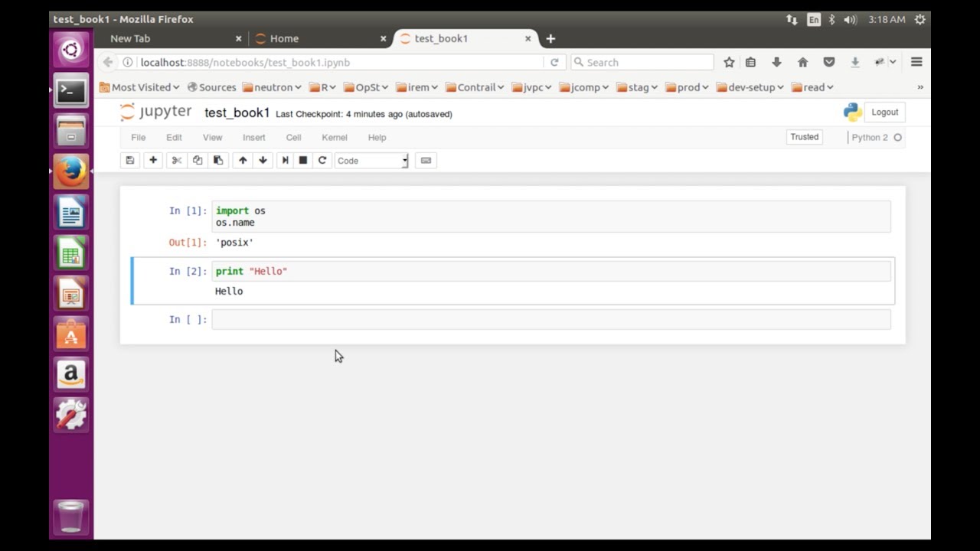Open new tab with plus button
This screenshot has width=980, height=551.
550,38
